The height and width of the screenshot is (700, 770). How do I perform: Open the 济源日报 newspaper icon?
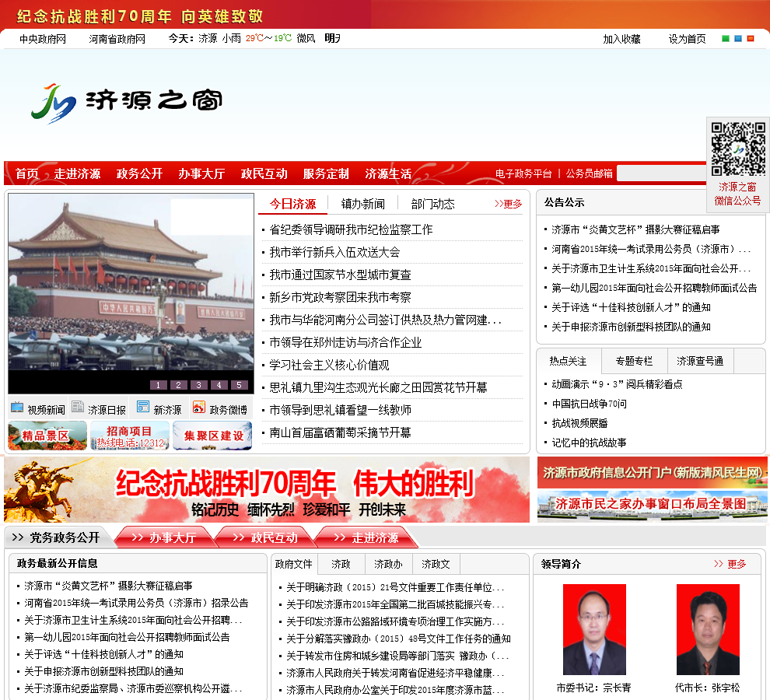click(78, 407)
